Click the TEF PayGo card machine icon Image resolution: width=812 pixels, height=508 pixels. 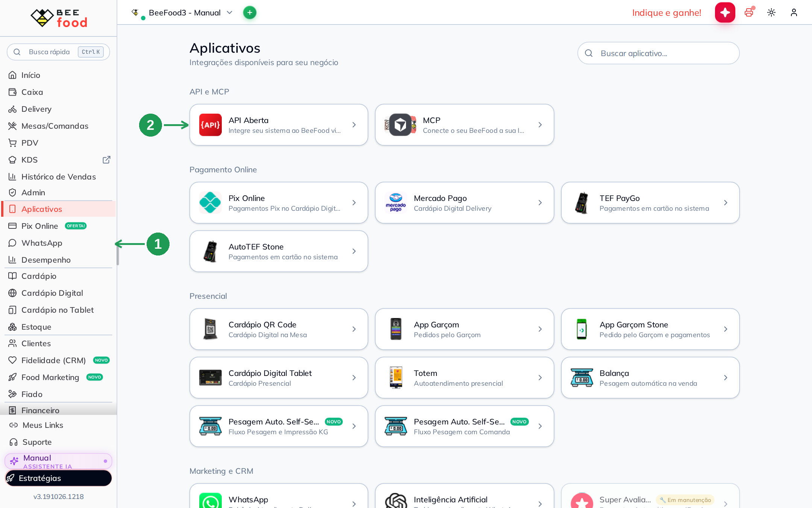[x=582, y=202]
